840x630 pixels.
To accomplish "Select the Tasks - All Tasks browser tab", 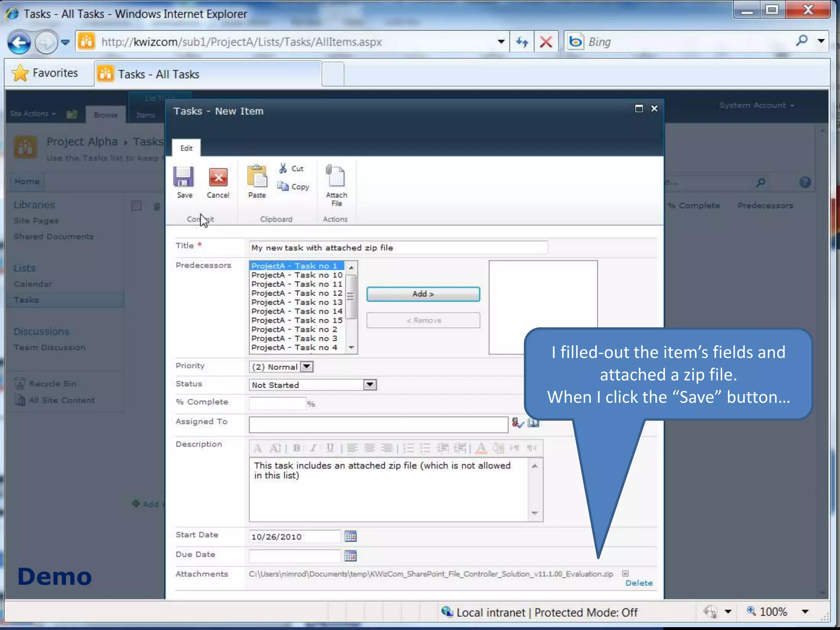I will click(x=208, y=74).
